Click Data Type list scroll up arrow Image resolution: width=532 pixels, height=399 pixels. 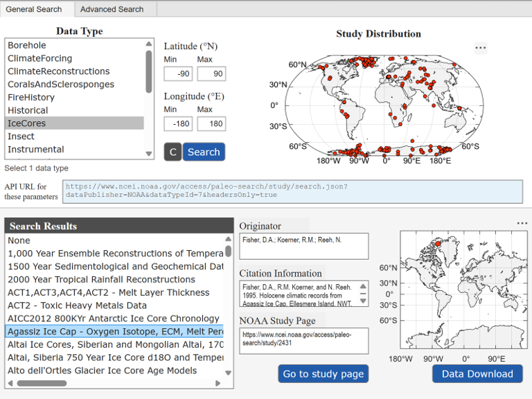point(149,44)
